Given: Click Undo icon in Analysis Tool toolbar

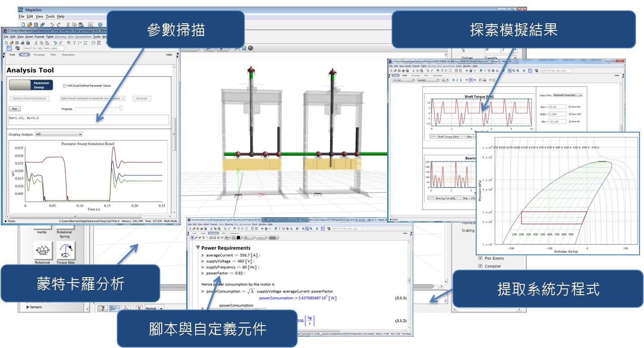Looking at the screenshot, I should click(x=55, y=43).
